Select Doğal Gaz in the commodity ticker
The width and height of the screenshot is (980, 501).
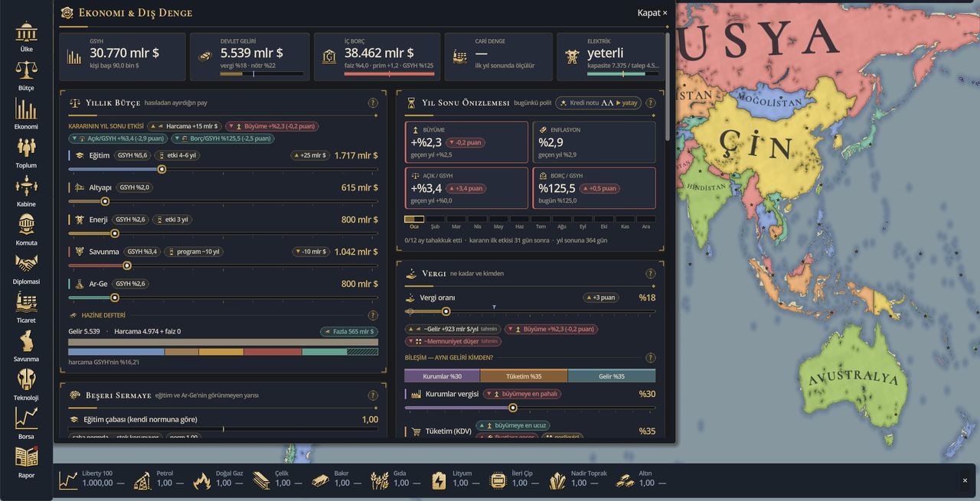point(217,480)
